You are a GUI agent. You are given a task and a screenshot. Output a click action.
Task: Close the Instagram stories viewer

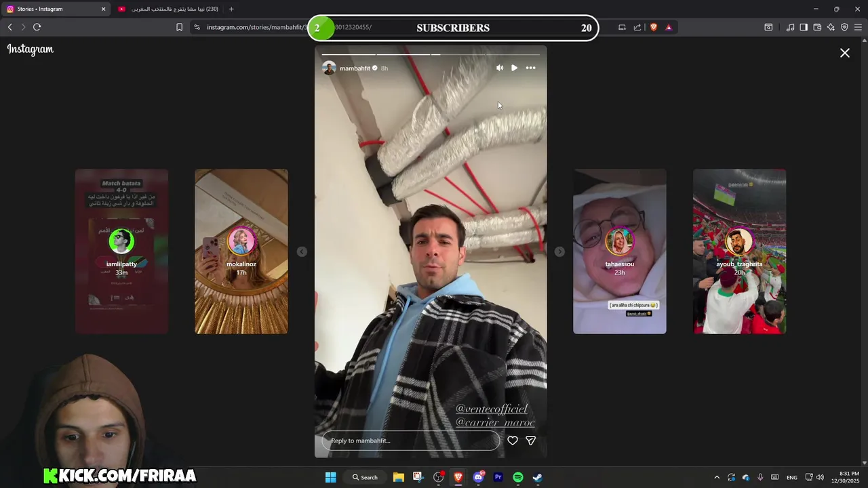coord(845,53)
